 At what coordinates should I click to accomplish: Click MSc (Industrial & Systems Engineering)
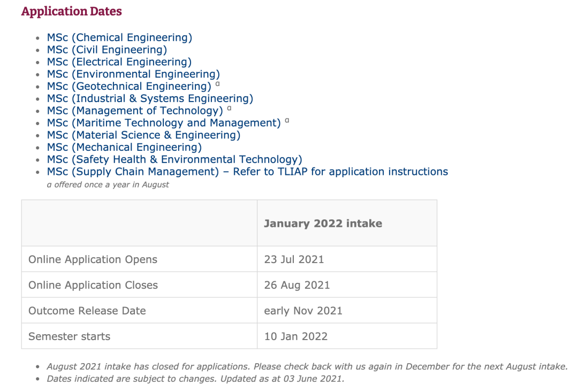(x=150, y=98)
